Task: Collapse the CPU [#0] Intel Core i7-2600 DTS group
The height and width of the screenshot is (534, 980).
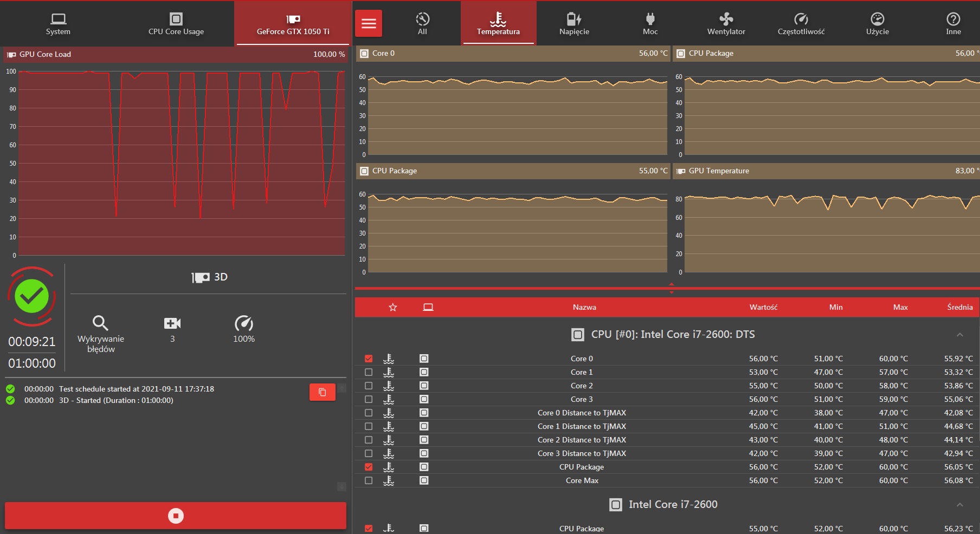Action: pyautogui.click(x=960, y=335)
